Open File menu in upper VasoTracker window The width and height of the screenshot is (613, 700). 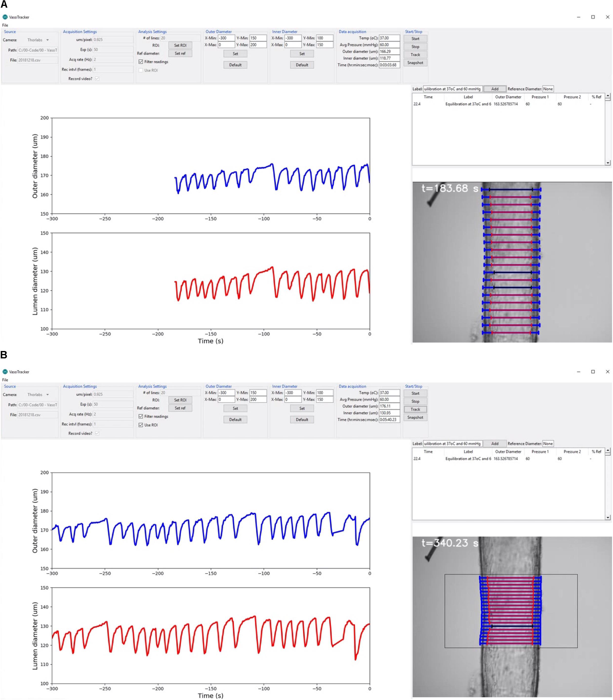[5, 25]
